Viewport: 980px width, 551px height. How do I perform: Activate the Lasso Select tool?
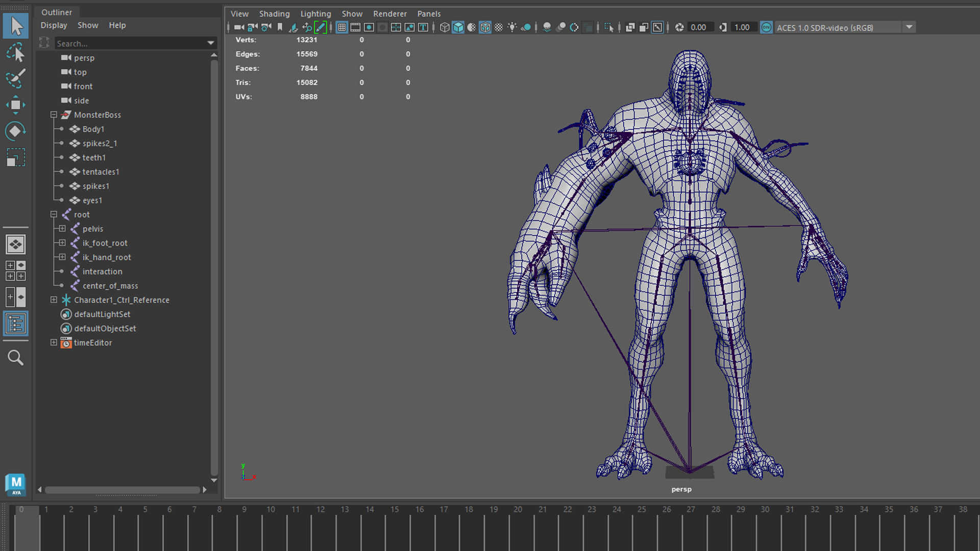coord(16,53)
